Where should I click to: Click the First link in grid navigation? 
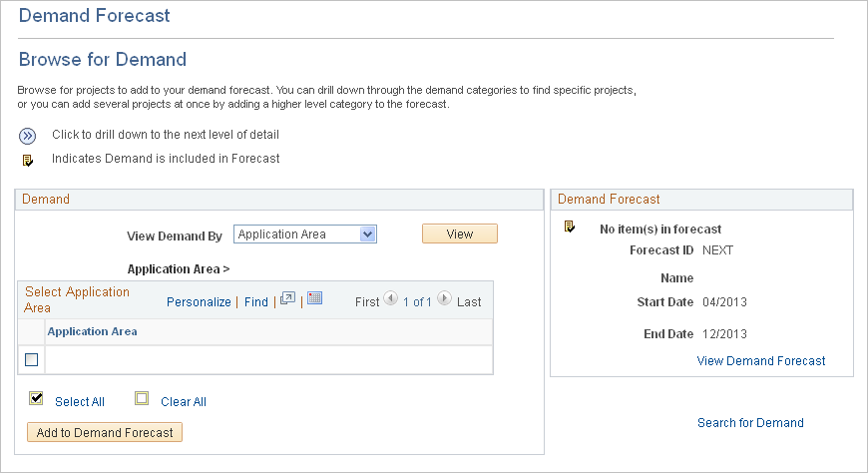pos(367,301)
